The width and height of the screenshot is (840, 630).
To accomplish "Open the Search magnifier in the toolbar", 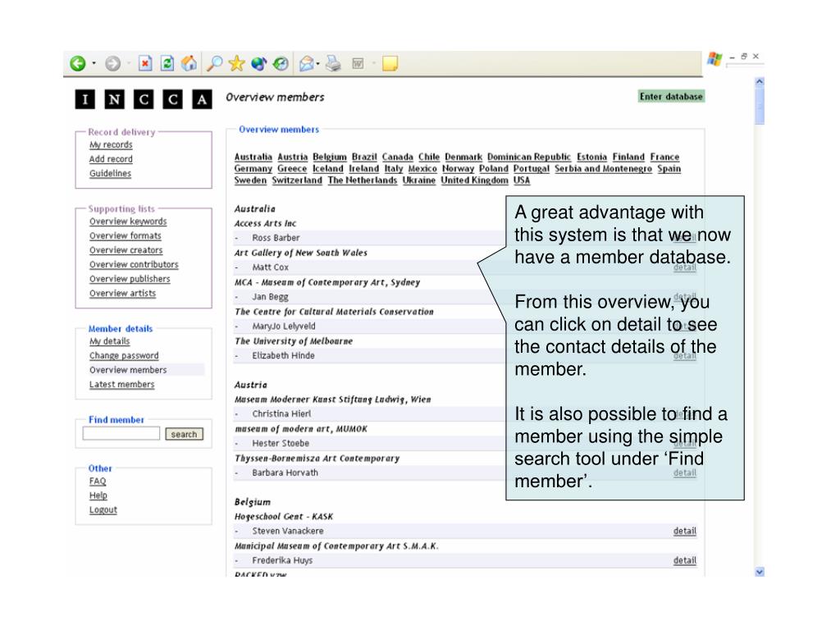I will pos(214,64).
